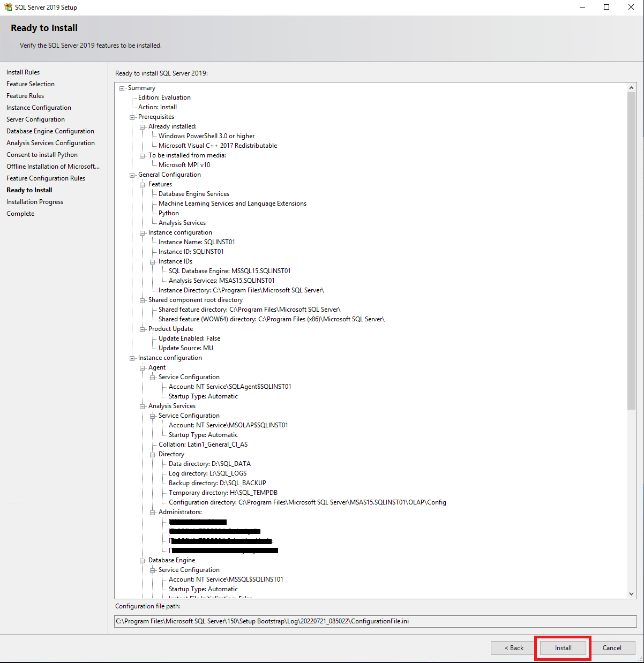Select 'Instance Name: SQLINST01' row
This screenshot has height=663, width=644.
click(x=197, y=242)
